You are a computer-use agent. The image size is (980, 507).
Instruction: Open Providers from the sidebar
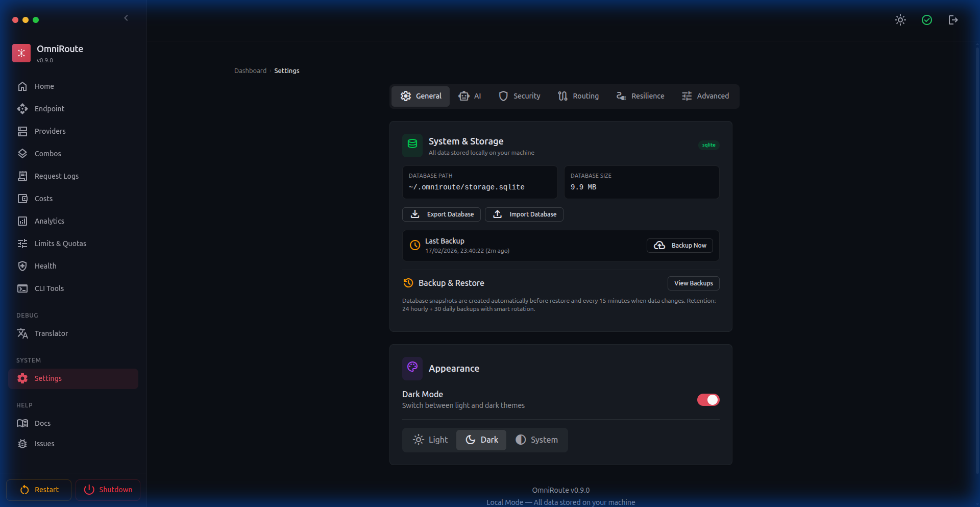point(50,131)
